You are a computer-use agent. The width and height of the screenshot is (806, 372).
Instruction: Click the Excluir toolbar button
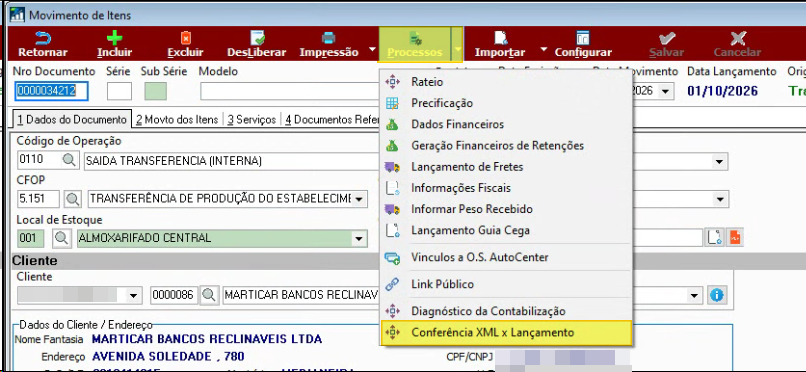186,44
